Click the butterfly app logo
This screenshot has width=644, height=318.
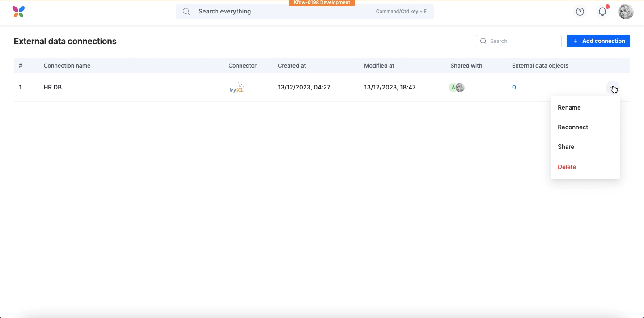click(18, 12)
